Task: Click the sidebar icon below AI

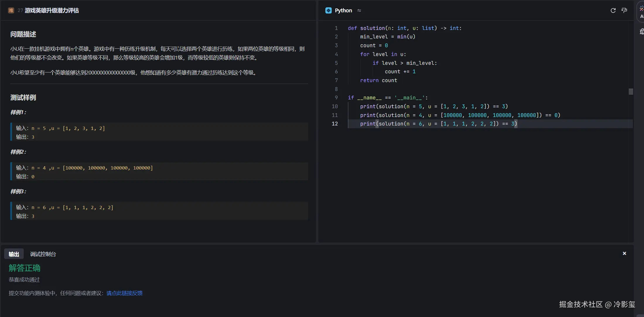Action: tap(641, 32)
